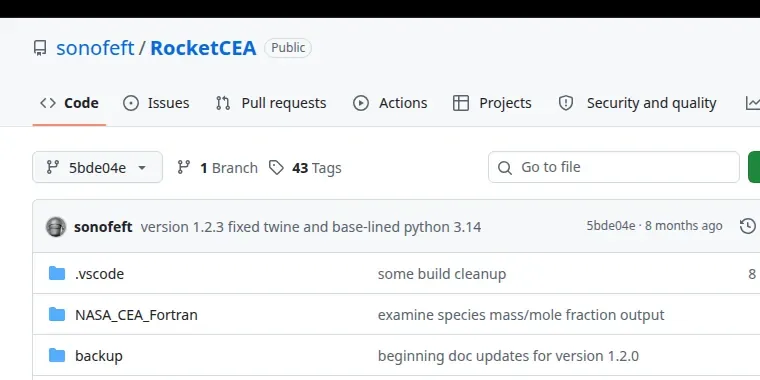Viewport: 760px width, 380px height.
Task: Click the Code brackets icon
Action: [x=48, y=103]
